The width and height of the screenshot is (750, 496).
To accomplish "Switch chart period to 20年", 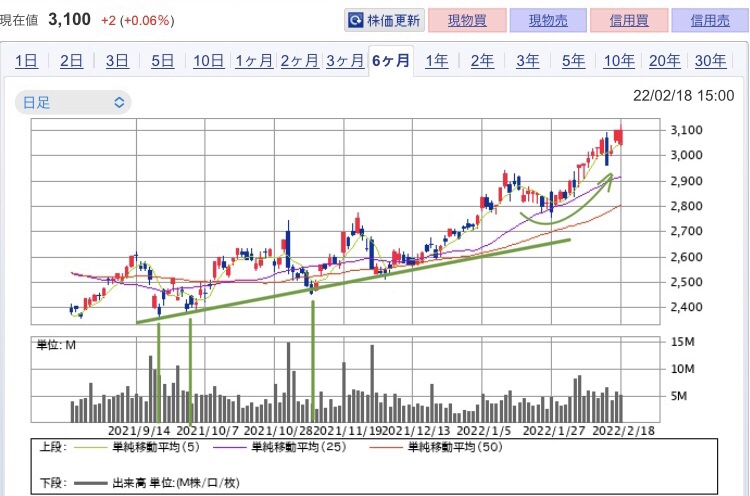I will [664, 61].
